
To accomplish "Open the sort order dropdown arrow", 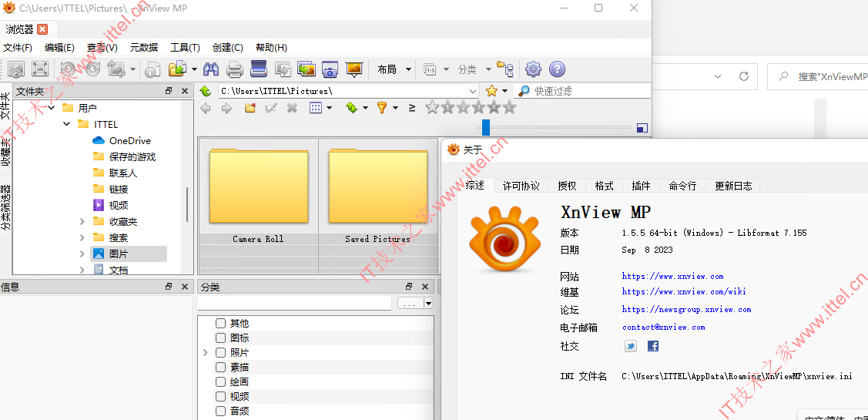I will [x=365, y=108].
